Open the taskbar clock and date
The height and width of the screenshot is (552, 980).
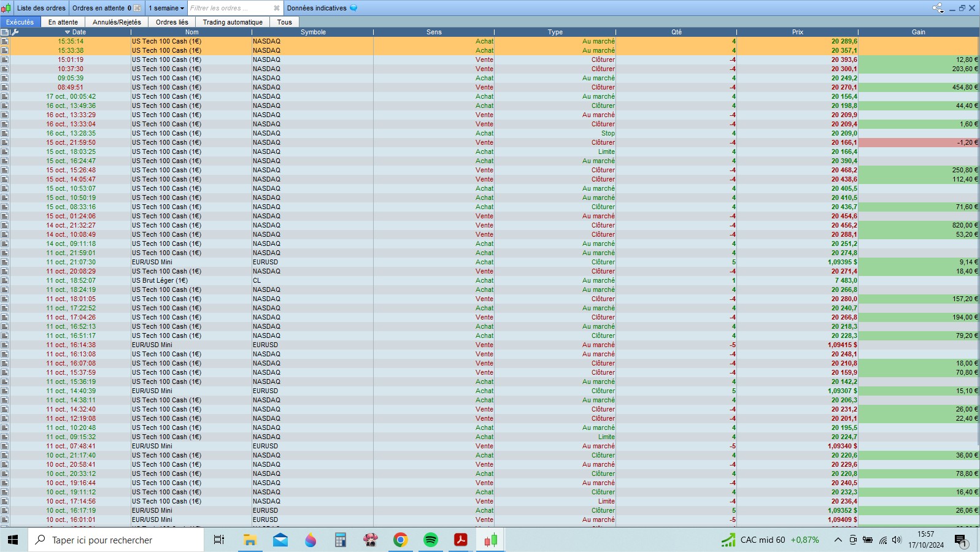(926, 540)
